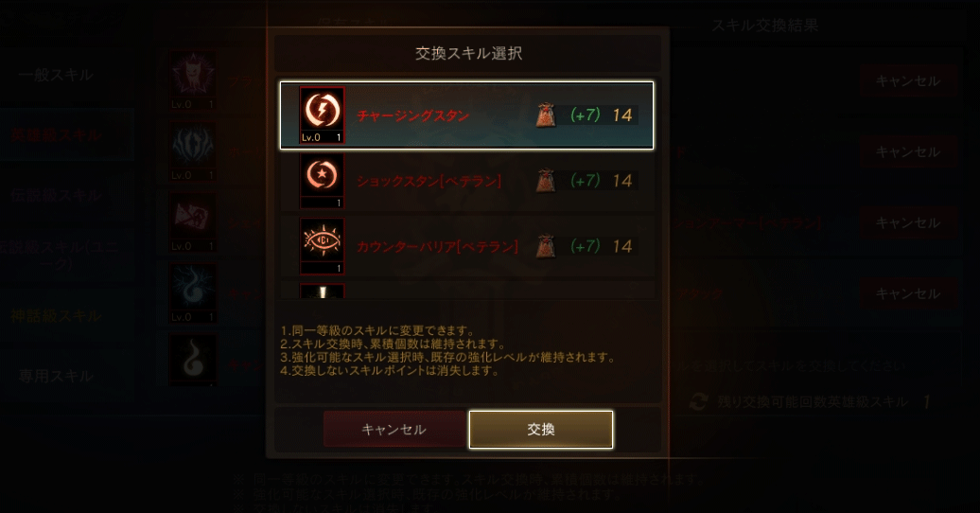Viewport: 980px width, 513px height.
Task: Open the 神話級スキル tab
Action: [x=56, y=316]
